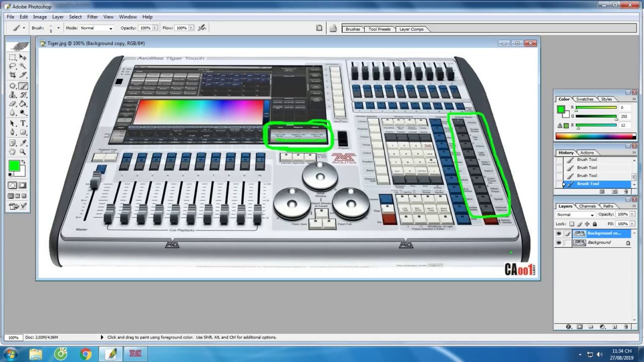This screenshot has width=644, height=362.
Task: Open Google Chrome from the taskbar
Action: click(86, 354)
